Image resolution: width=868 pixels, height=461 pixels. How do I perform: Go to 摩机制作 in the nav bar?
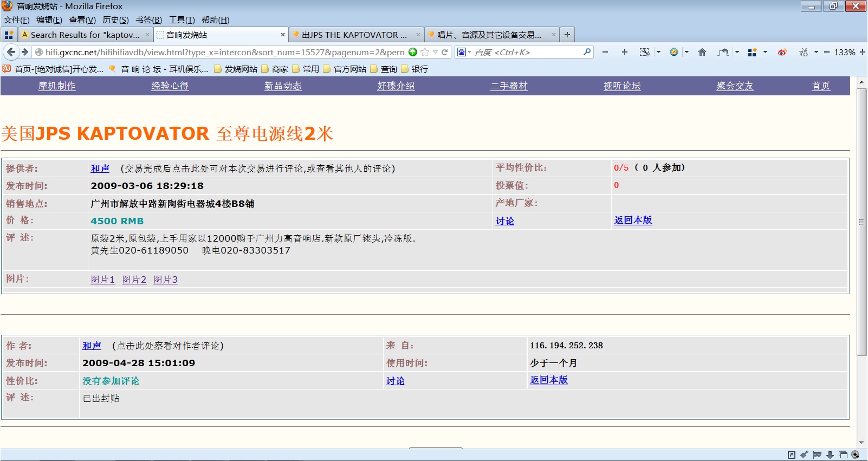[57, 86]
